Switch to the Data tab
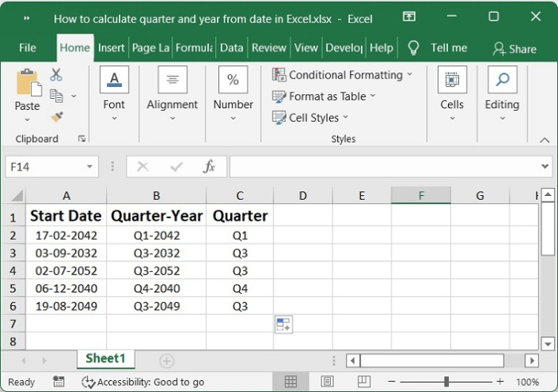 [x=231, y=48]
